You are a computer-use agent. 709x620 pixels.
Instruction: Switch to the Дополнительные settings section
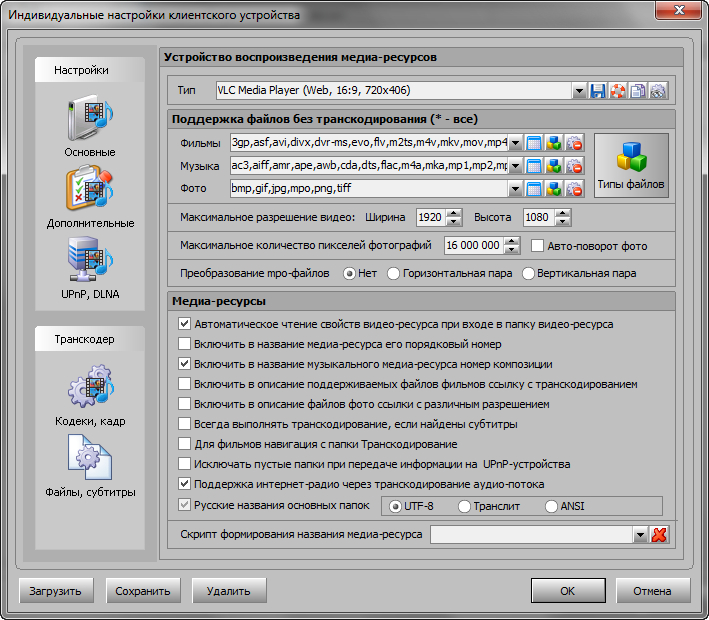pos(90,193)
